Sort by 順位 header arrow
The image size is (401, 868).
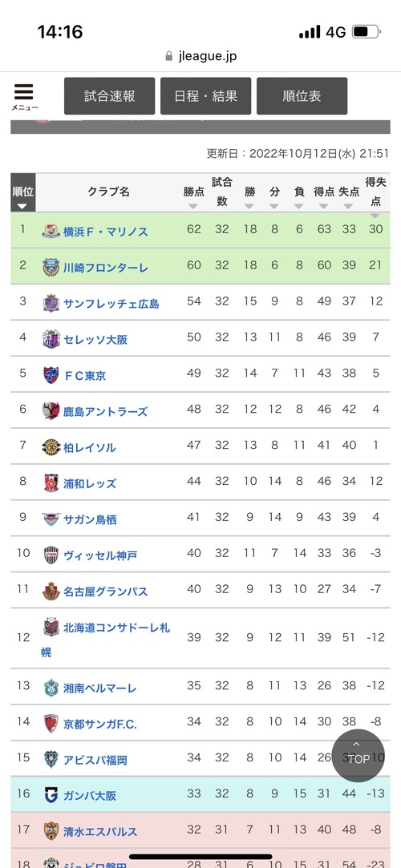(22, 207)
